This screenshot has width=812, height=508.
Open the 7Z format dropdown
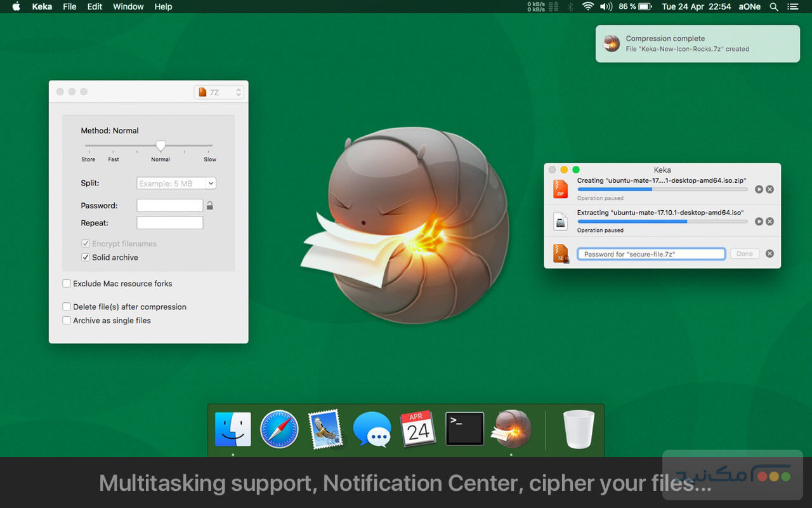[219, 92]
